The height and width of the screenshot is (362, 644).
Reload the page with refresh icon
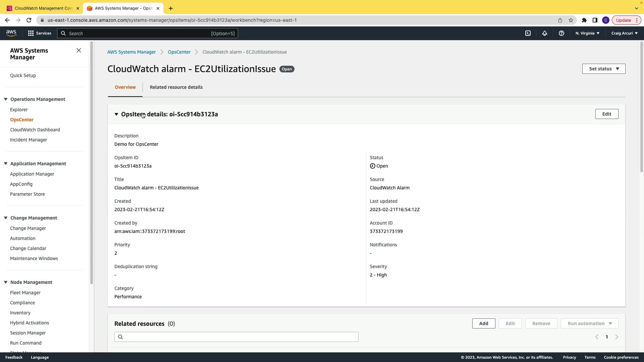tap(29, 20)
